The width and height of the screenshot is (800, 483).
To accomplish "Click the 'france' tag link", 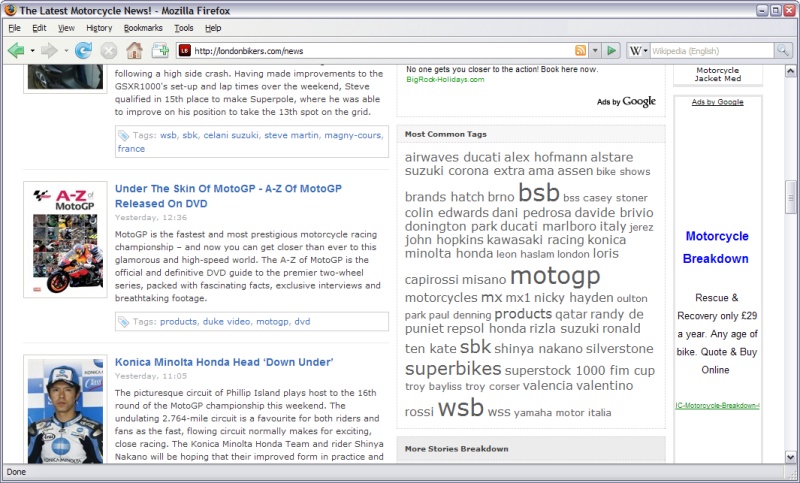I will (131, 148).
